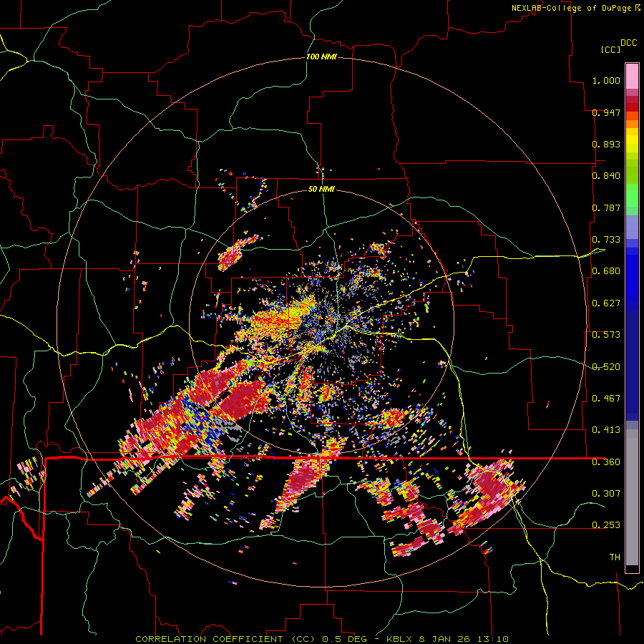The image size is (644, 644).
Task: Click the 0.467 legend value
Action: pyautogui.click(x=606, y=399)
